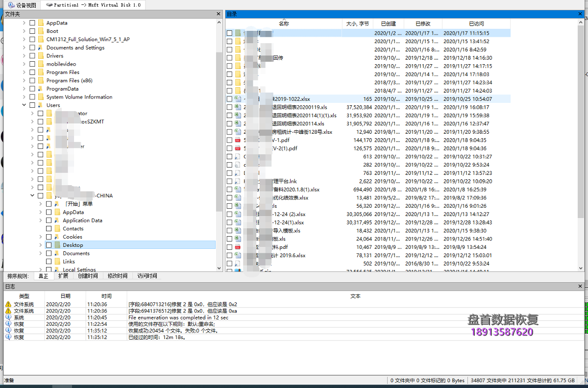588x388 pixels.
Task: Select the 修改时间 sort tab
Action: 118,276
